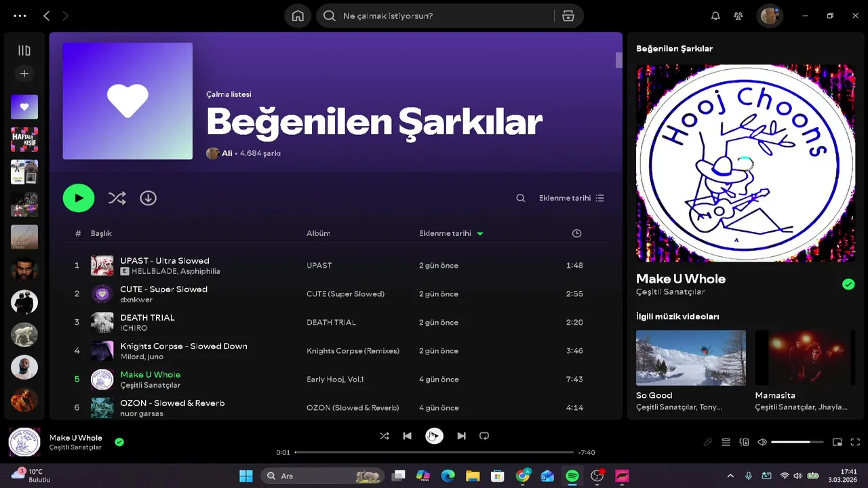Open Knights Corpse (Remixes) album link
Image resolution: width=868 pixels, height=488 pixels.
353,350
